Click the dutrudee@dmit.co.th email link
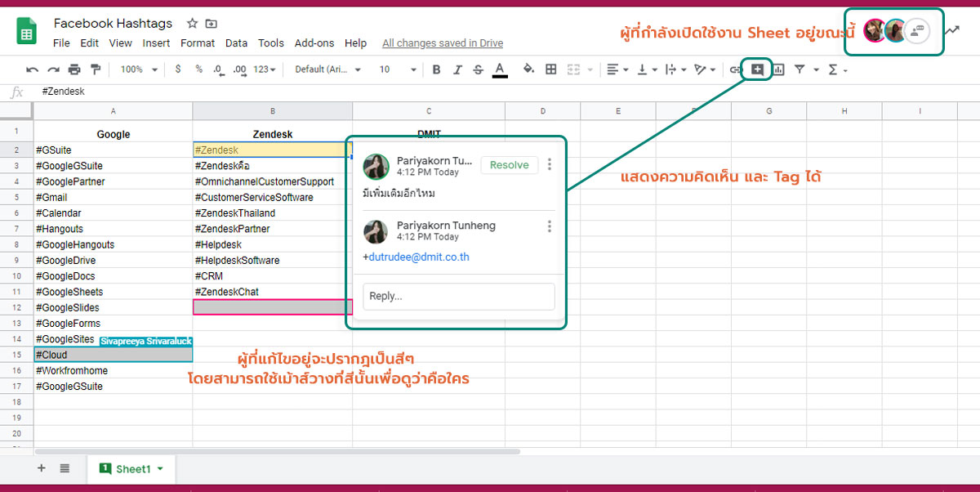 click(418, 257)
